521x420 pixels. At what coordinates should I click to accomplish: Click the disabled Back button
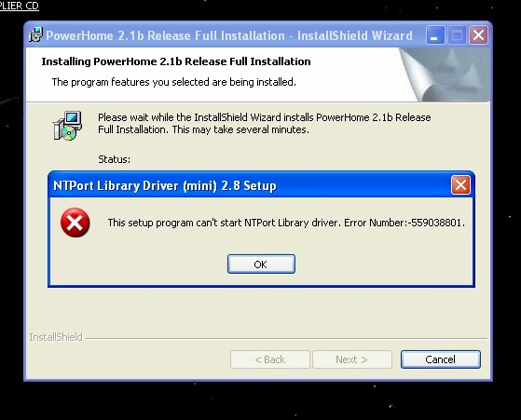[270, 359]
